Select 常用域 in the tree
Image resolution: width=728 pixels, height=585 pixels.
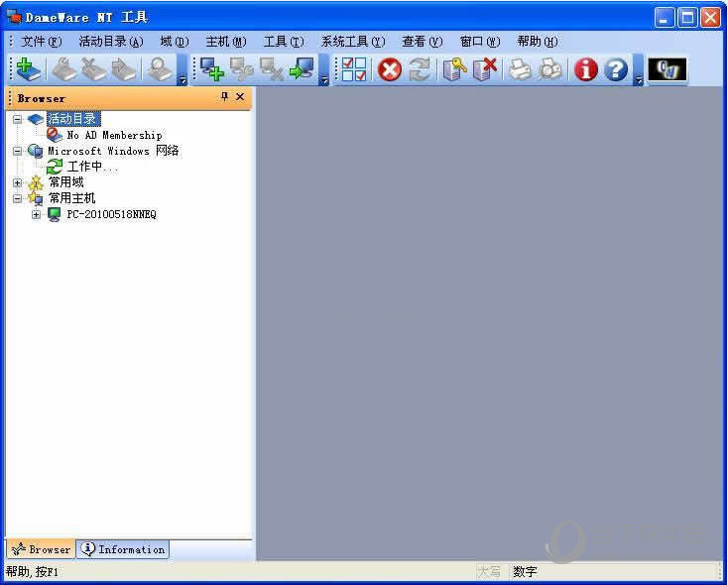click(x=66, y=182)
